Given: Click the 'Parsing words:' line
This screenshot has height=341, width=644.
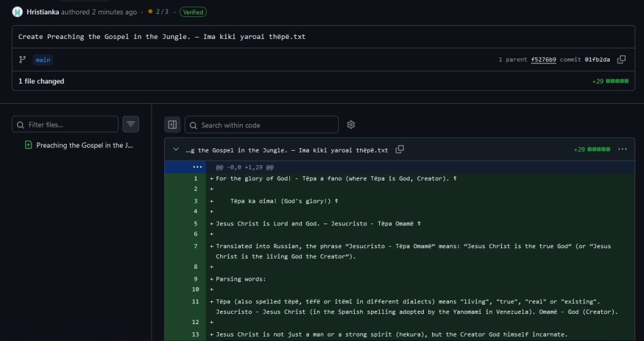Looking at the screenshot, I should pos(241,279).
